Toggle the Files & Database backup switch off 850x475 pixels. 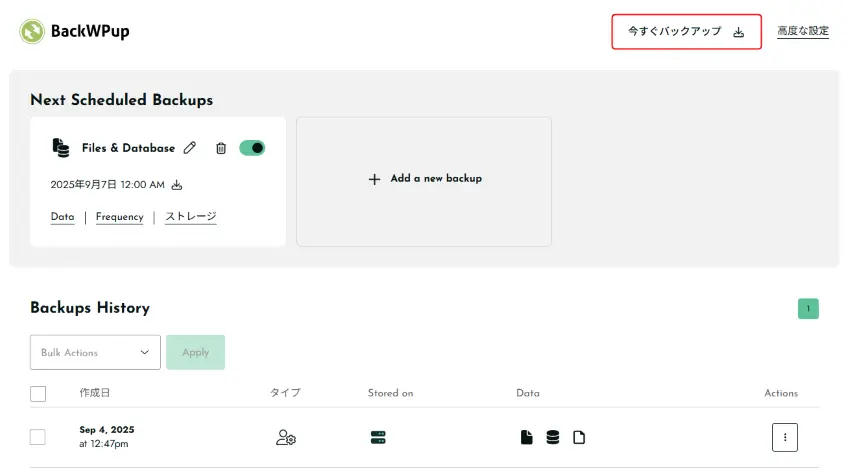[x=252, y=147]
